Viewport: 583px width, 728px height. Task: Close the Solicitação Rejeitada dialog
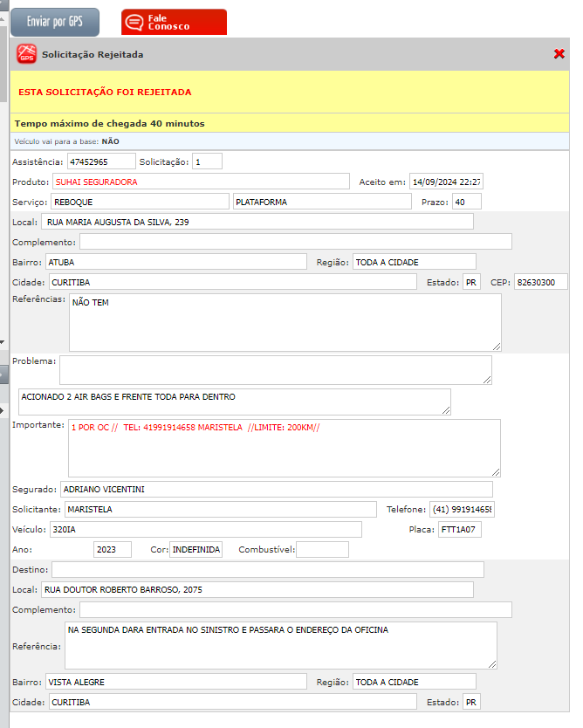[x=559, y=54]
